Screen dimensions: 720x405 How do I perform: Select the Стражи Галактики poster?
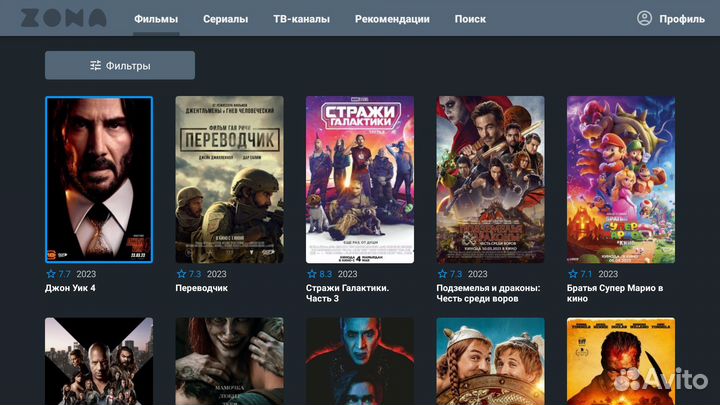coord(360,180)
